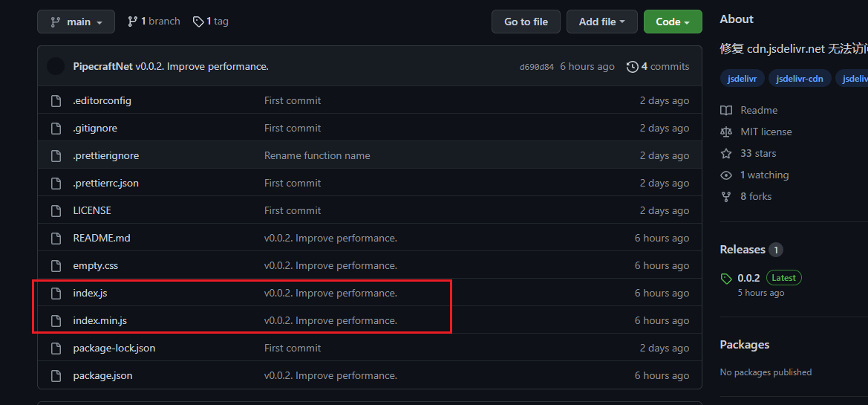Click file icon next to .prettierrc.json

click(56, 183)
